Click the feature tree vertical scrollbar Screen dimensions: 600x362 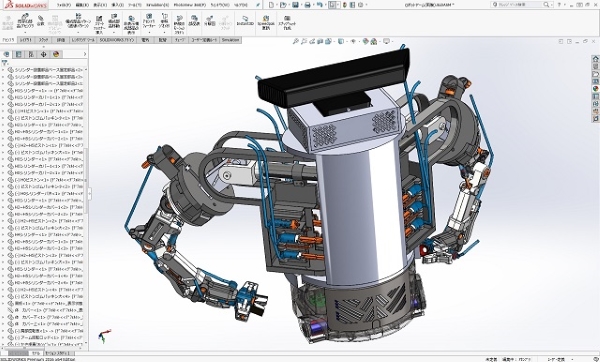tap(86, 180)
